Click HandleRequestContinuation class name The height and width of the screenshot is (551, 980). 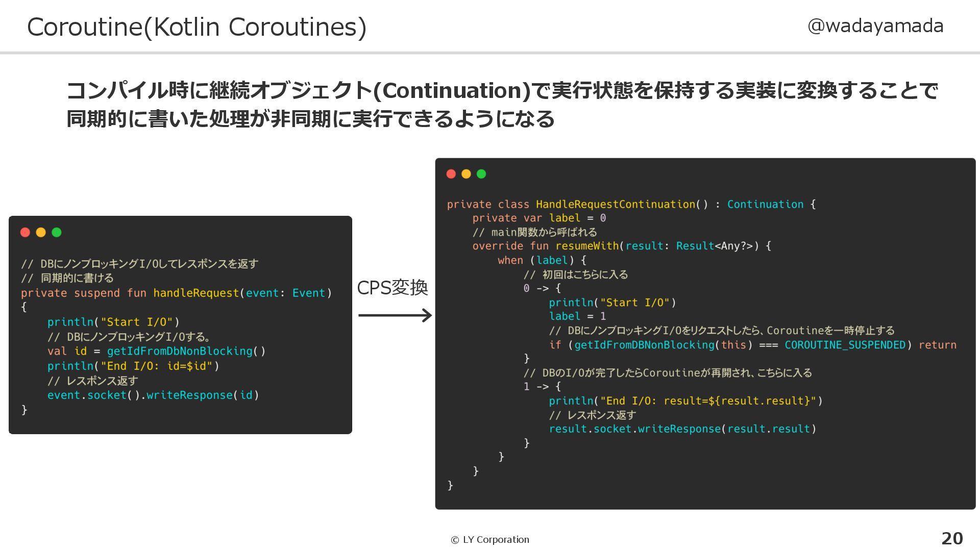pos(615,204)
